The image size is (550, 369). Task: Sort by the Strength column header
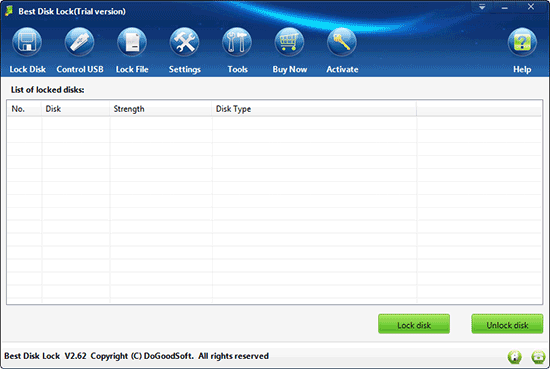click(161, 109)
